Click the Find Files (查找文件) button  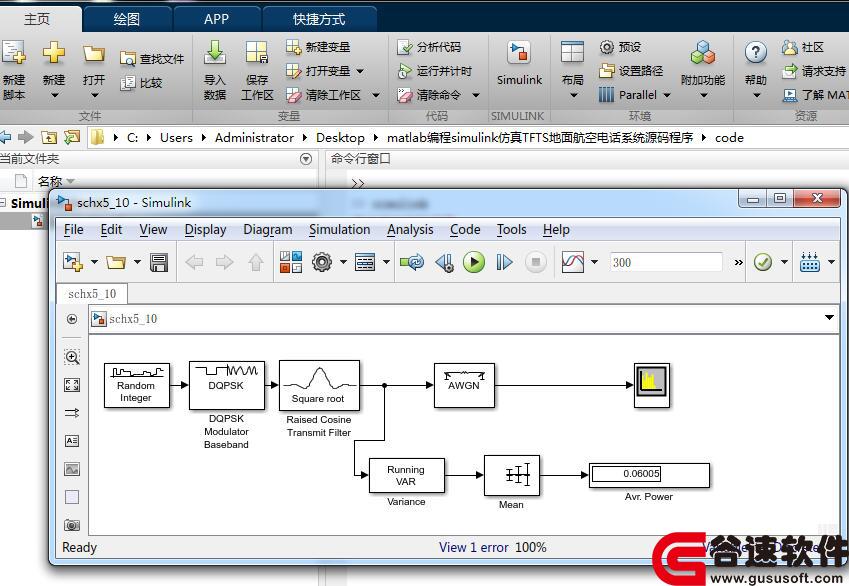click(x=152, y=59)
